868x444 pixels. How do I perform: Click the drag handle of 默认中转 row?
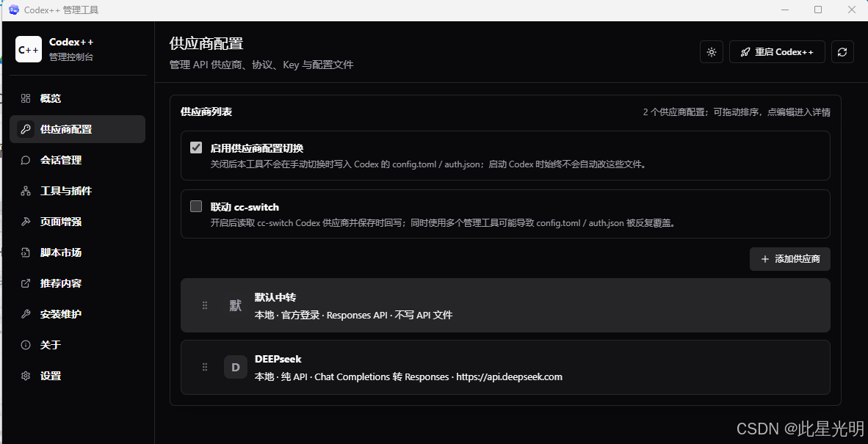coord(205,305)
